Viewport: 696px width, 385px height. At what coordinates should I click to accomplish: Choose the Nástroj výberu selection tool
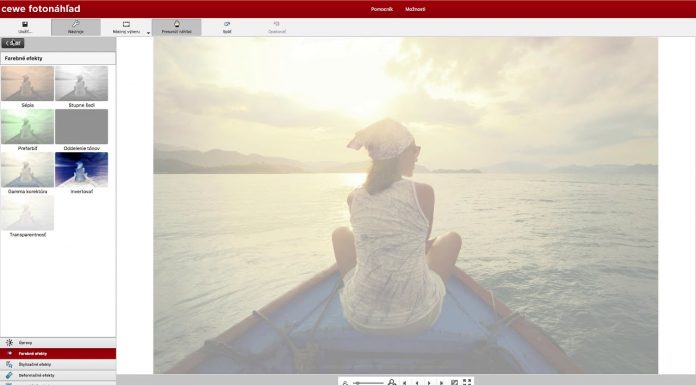click(x=127, y=28)
